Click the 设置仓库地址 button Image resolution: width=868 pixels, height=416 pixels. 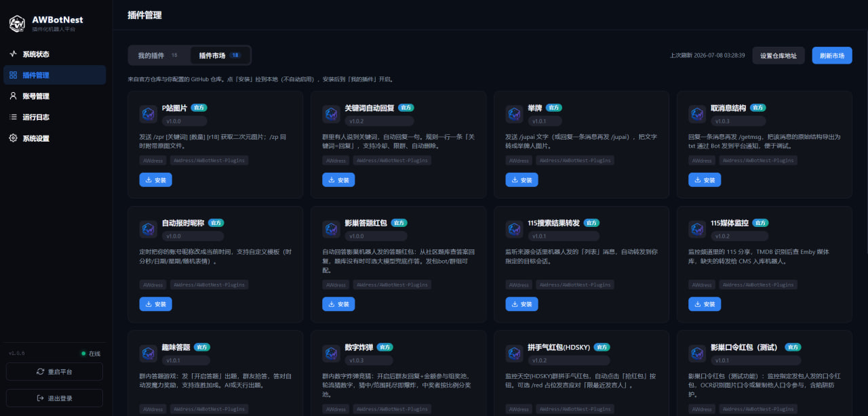tap(778, 56)
